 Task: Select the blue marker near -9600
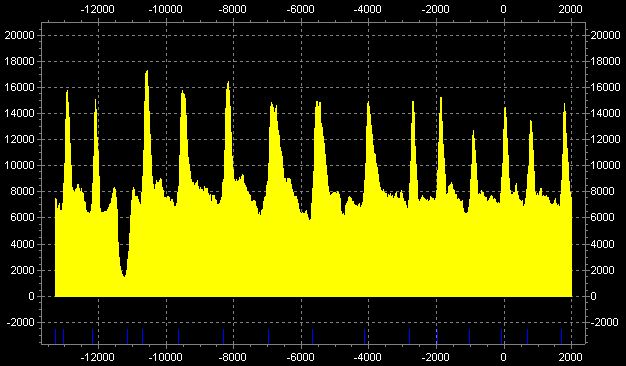click(x=178, y=336)
